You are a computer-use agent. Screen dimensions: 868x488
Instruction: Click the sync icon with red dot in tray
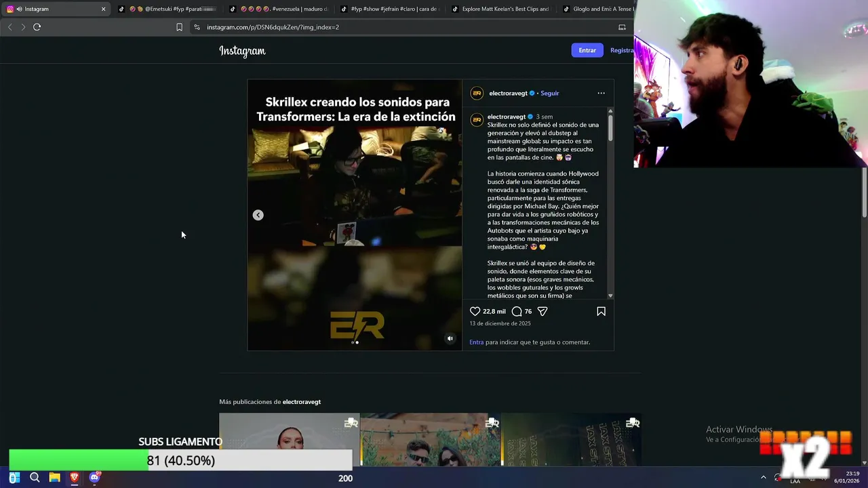[778, 478]
